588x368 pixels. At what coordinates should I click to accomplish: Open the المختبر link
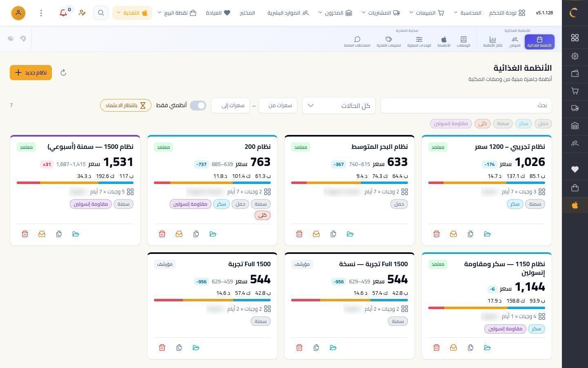click(x=247, y=13)
